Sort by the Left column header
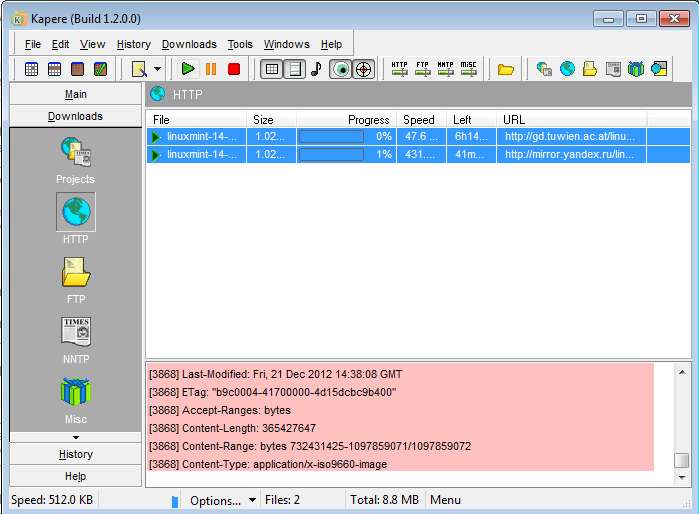This screenshot has height=514, width=699. point(471,119)
